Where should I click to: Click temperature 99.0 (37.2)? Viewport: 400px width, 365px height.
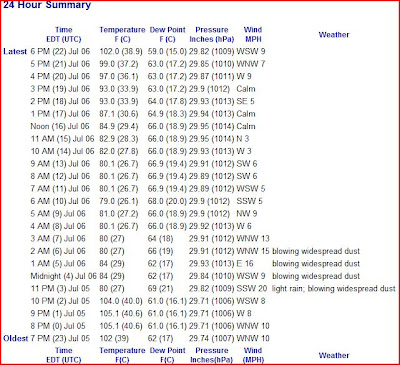click(119, 64)
